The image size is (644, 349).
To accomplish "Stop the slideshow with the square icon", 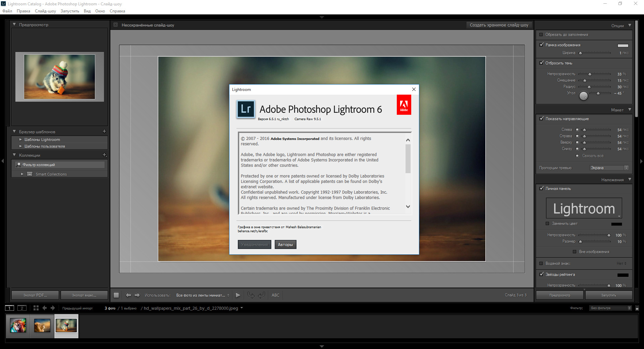I will [x=116, y=295].
